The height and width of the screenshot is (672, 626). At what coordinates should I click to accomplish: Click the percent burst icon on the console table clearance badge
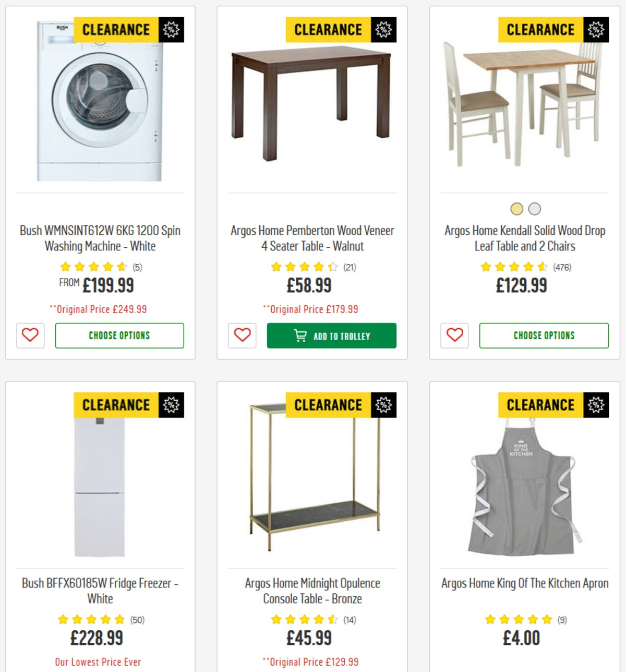[x=383, y=404]
